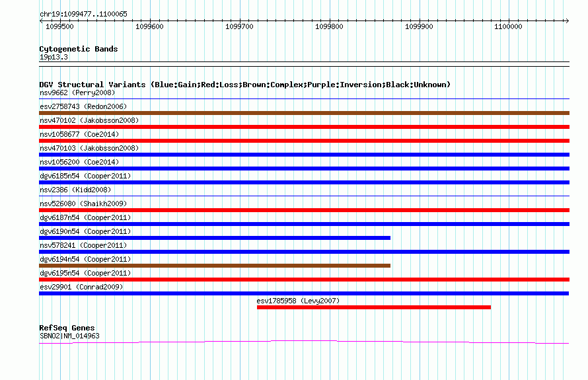
Task: Open the esv2758743 (Redon2006) label
Action: 83,106
